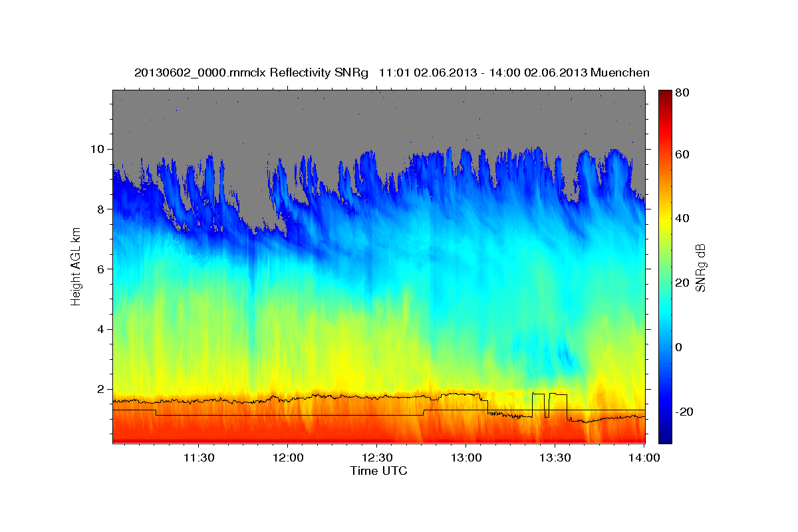
Task: Click the height tick label 4
Action: click(x=102, y=329)
